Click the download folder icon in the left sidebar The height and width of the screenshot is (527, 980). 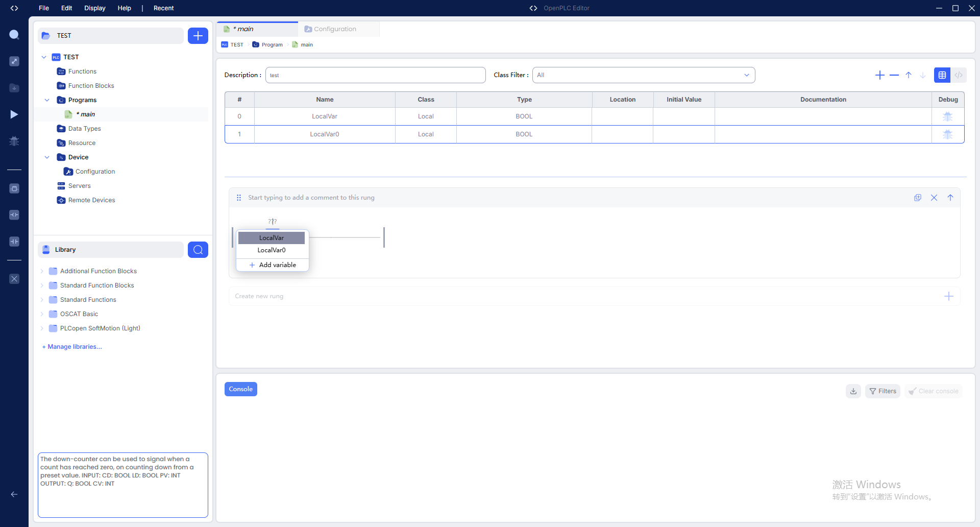click(x=14, y=88)
